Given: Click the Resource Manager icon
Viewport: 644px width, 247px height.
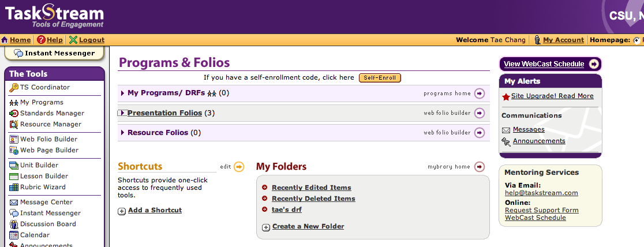Looking at the screenshot, I should point(13,124).
